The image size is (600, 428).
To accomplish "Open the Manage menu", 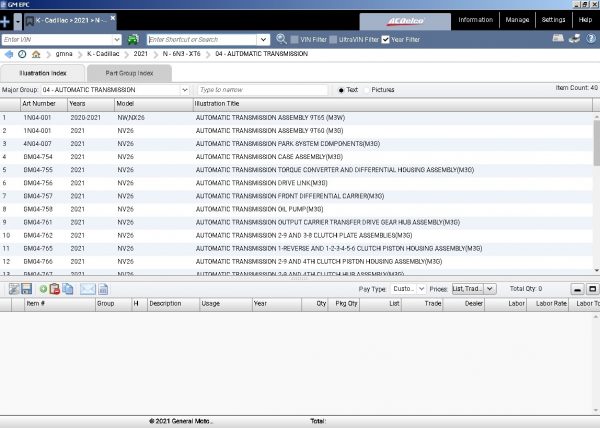I will (517, 20).
